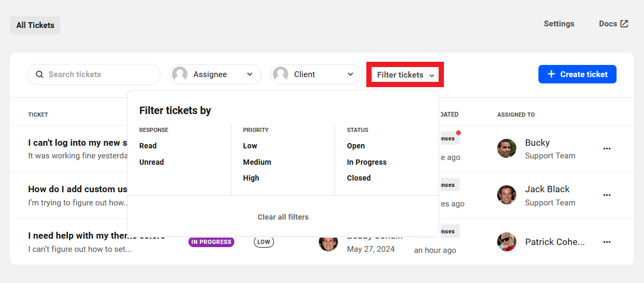This screenshot has height=283, width=644.
Task: Select Closed status filter
Action: coord(358,178)
